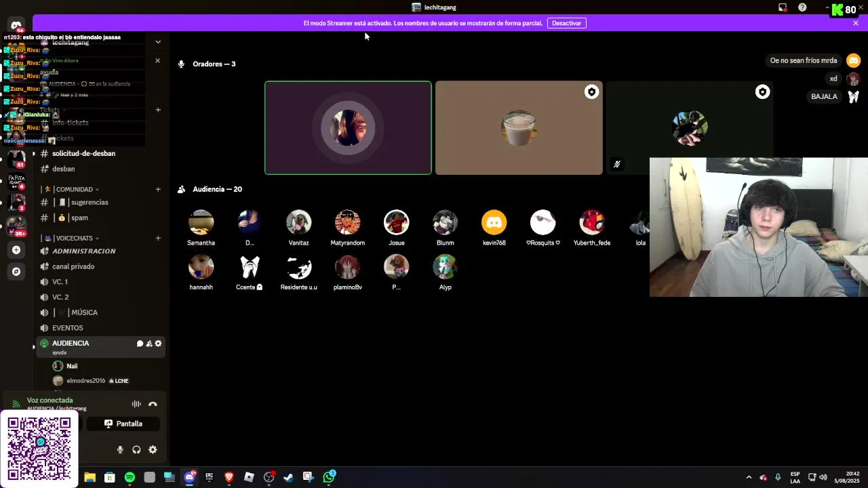Toggle microphone mute in user panel

point(120,449)
